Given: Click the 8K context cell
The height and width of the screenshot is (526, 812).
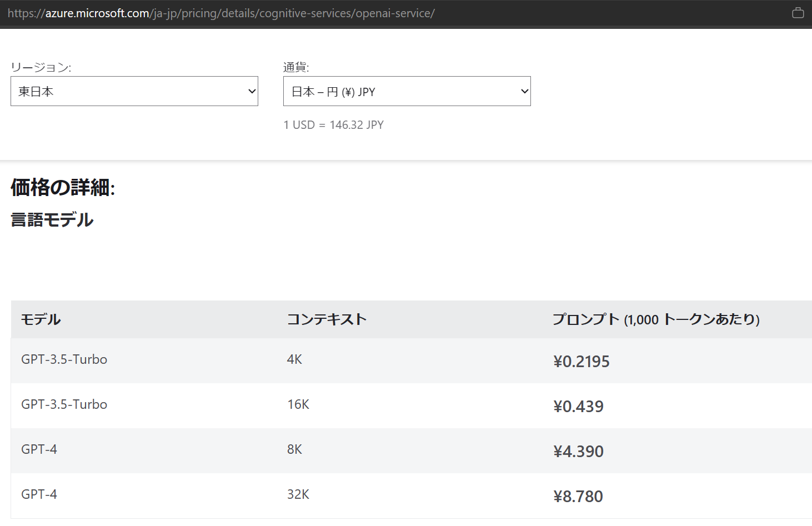Looking at the screenshot, I should coord(294,449).
